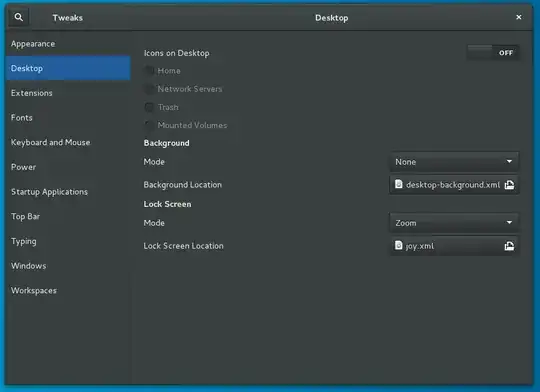Choose file via desktop-background.xml button
This screenshot has height=392, width=540.
(454, 185)
